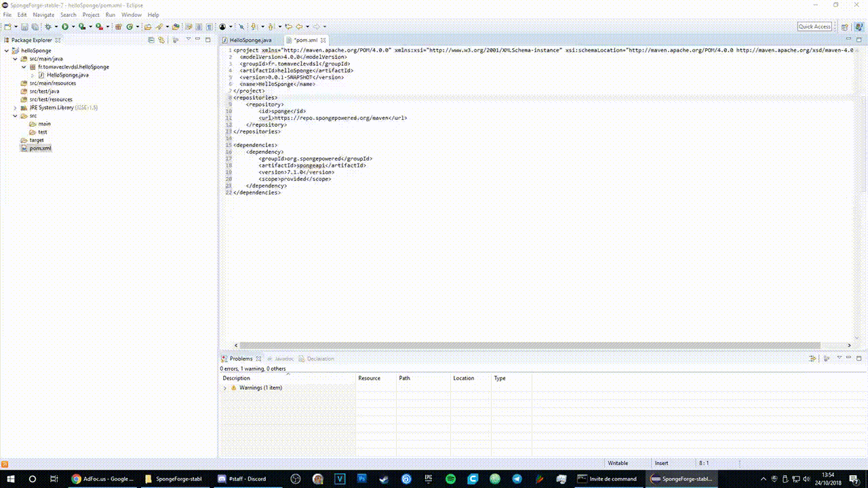Click the Back navigation arrow in toolbar
The width and height of the screenshot is (868, 488).
pyautogui.click(x=298, y=27)
